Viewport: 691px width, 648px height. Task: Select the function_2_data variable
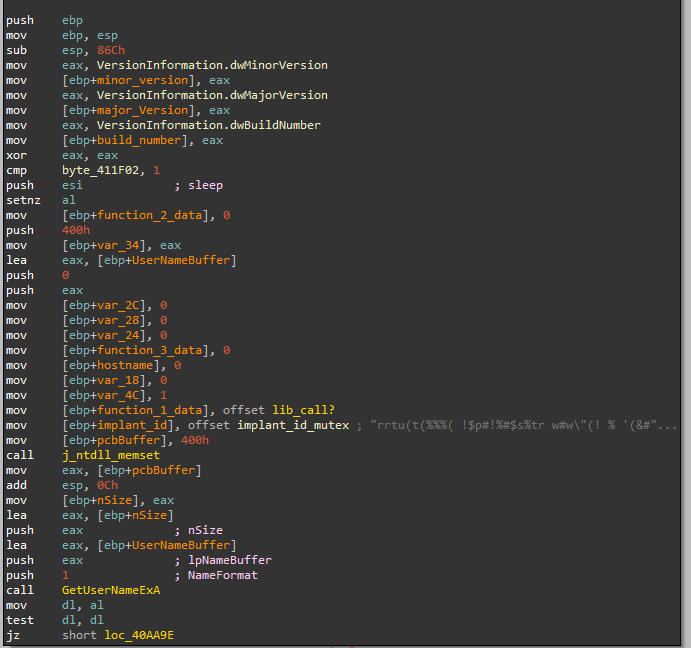150,216
